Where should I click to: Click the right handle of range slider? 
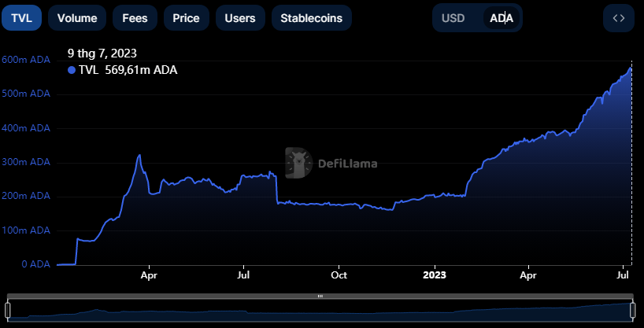(x=632, y=311)
